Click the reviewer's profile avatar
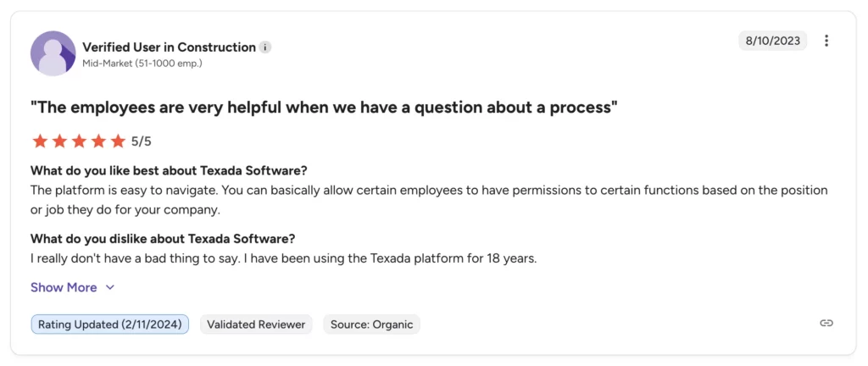This screenshot has height=366, width=868. tap(53, 53)
